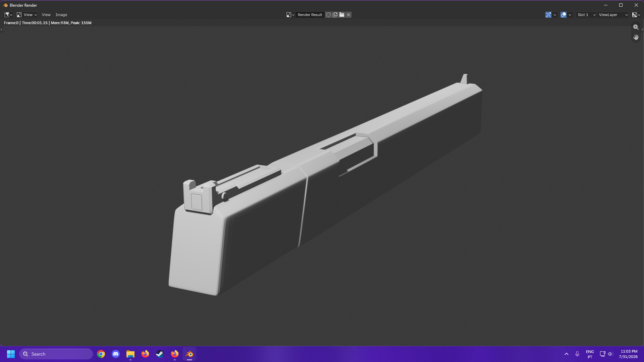This screenshot has height=362, width=644.
Task: Click the rendered gun model image
Action: pyautogui.click(x=325, y=184)
